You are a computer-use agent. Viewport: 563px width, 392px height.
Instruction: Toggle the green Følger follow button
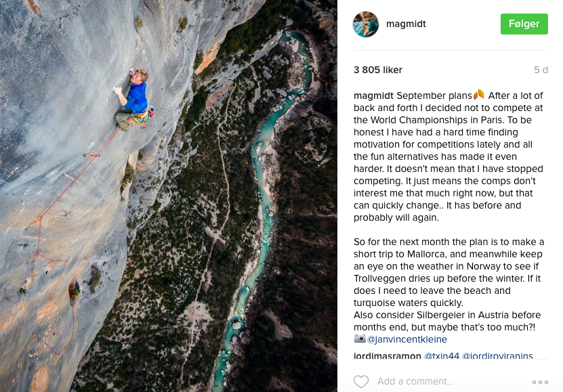click(524, 24)
